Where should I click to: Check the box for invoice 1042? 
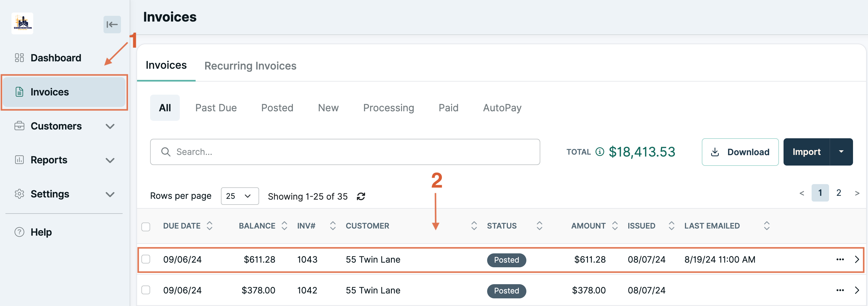[145, 290]
